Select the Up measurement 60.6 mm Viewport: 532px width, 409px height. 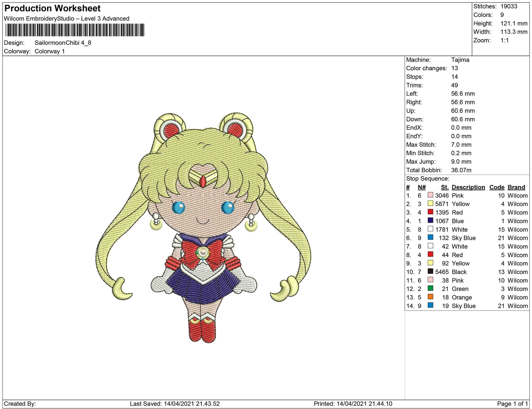pos(463,110)
